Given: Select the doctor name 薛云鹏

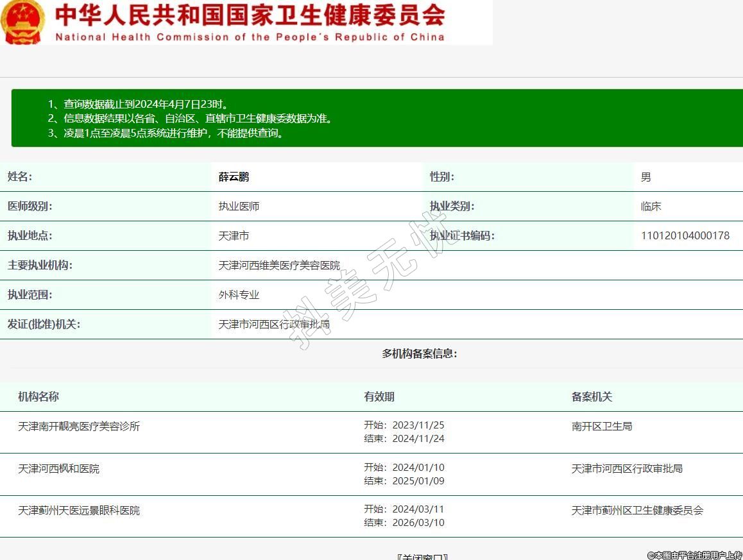Looking at the screenshot, I should [x=234, y=177].
